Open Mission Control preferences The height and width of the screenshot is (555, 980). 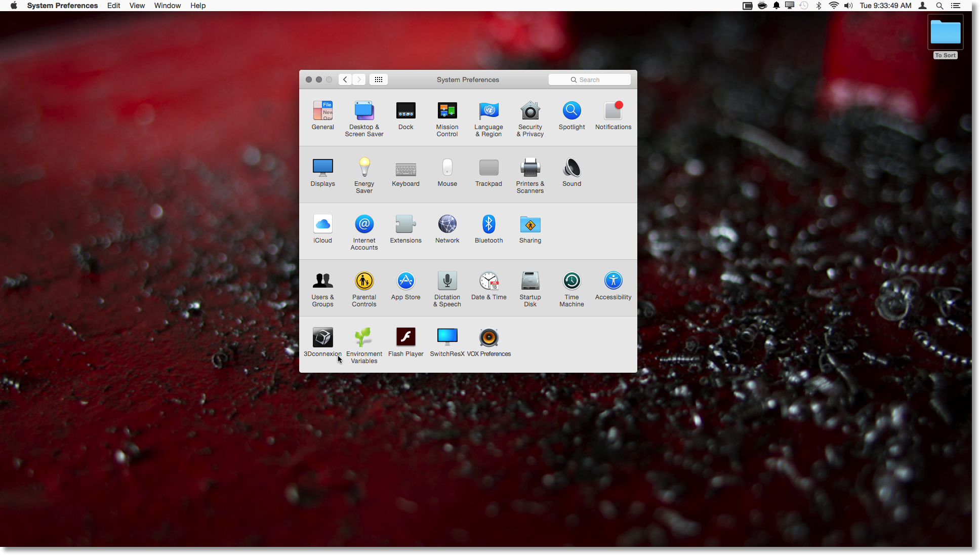point(447,111)
